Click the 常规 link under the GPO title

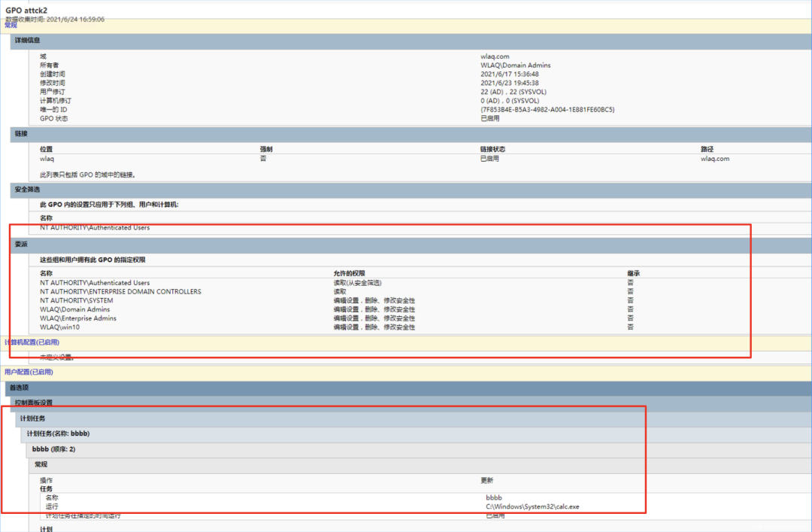click(11, 25)
